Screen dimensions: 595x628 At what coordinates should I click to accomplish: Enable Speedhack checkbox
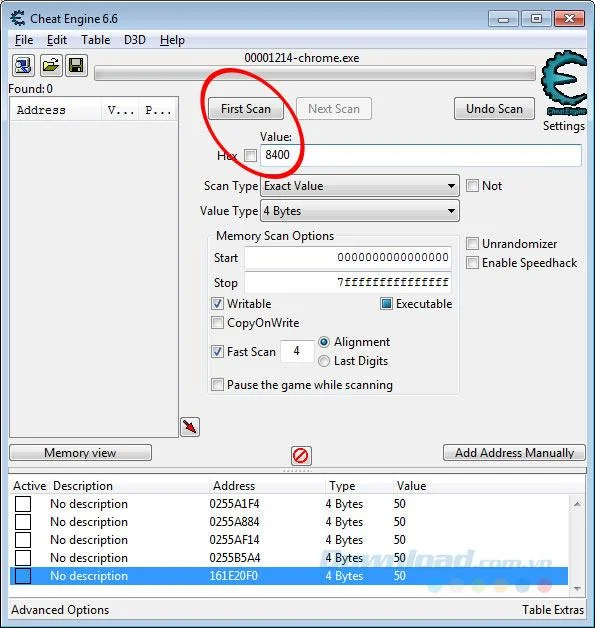[472, 263]
